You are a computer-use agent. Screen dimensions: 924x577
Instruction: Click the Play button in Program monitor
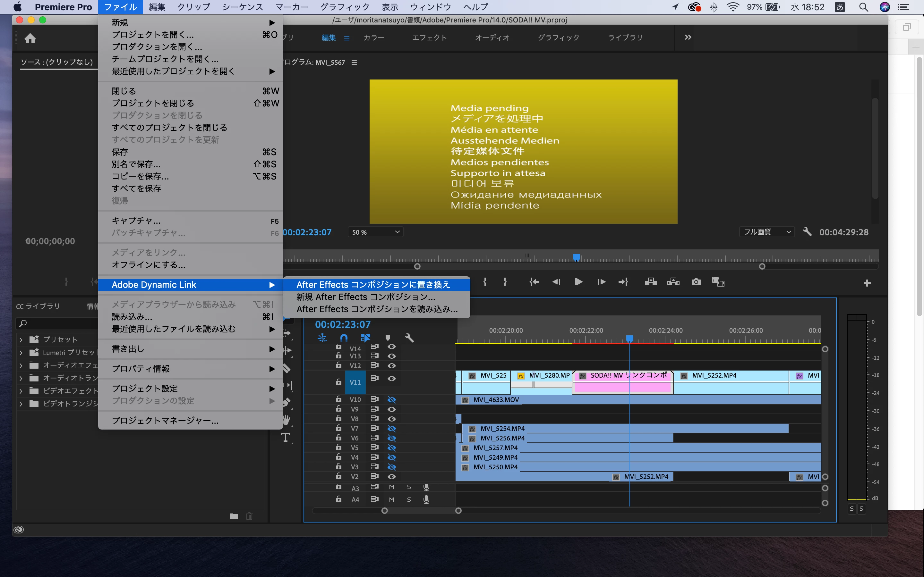pyautogui.click(x=578, y=282)
